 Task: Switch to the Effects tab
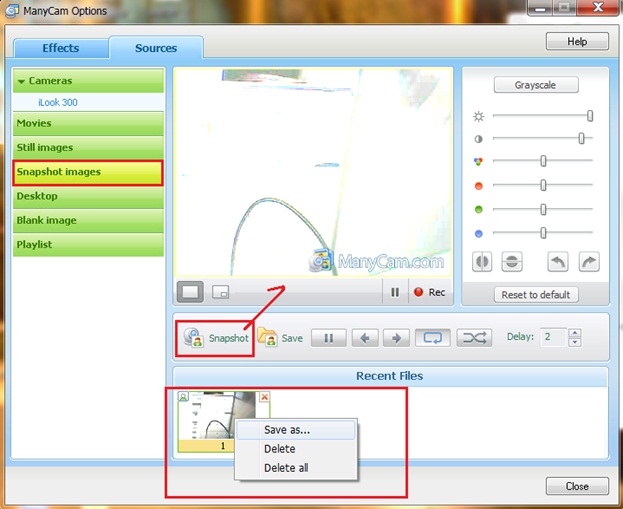pyautogui.click(x=61, y=48)
